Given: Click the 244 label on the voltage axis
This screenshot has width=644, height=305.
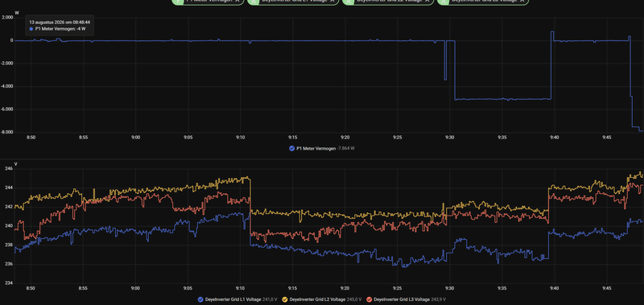Looking at the screenshot, I should (10, 188).
